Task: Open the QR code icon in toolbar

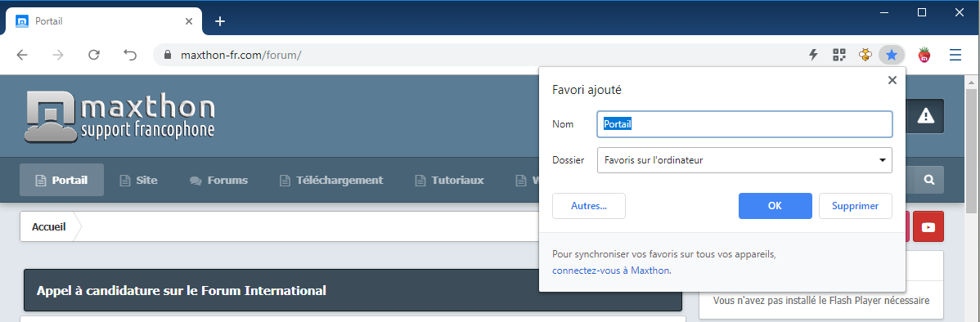Action: pos(838,55)
